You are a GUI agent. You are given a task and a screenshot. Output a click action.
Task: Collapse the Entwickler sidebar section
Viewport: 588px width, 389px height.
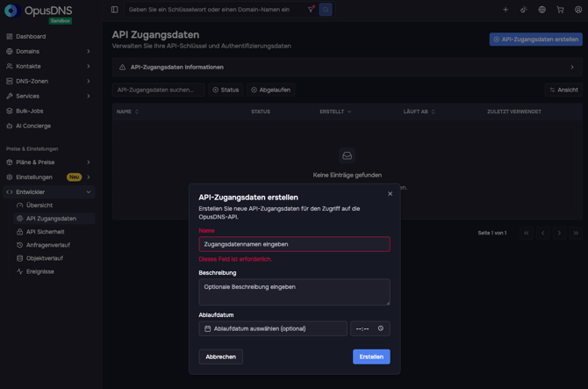coord(49,192)
